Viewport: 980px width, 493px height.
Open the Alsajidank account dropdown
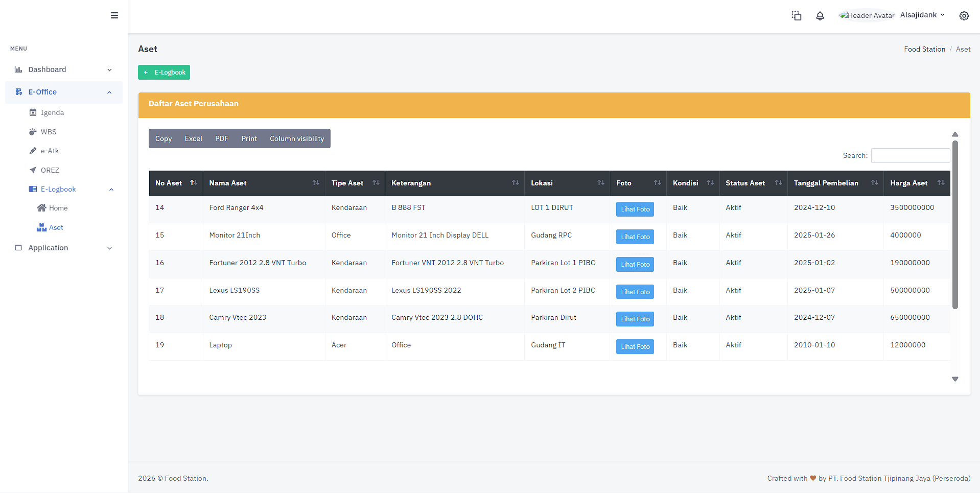[x=922, y=15]
